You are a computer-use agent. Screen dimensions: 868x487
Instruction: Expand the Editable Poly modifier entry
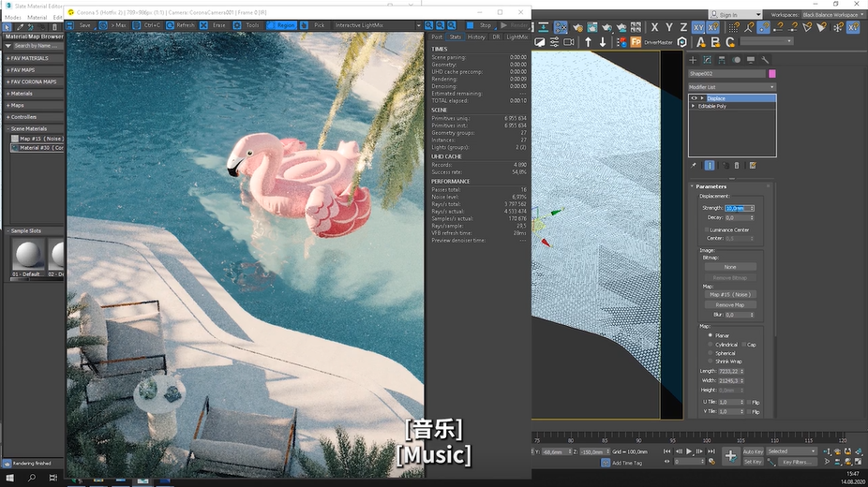[x=694, y=106]
